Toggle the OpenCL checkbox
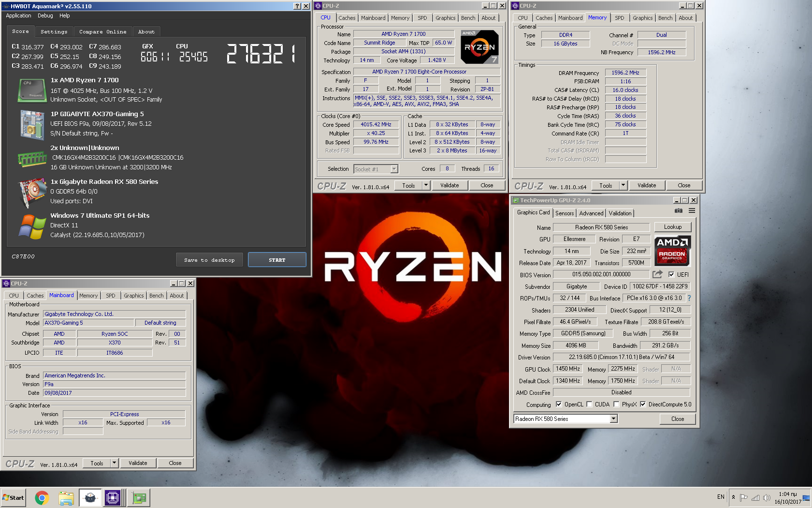Image resolution: width=812 pixels, height=508 pixels. pos(559,404)
